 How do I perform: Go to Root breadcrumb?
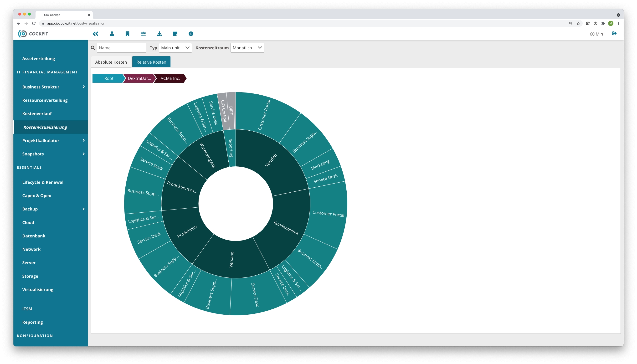pos(108,78)
